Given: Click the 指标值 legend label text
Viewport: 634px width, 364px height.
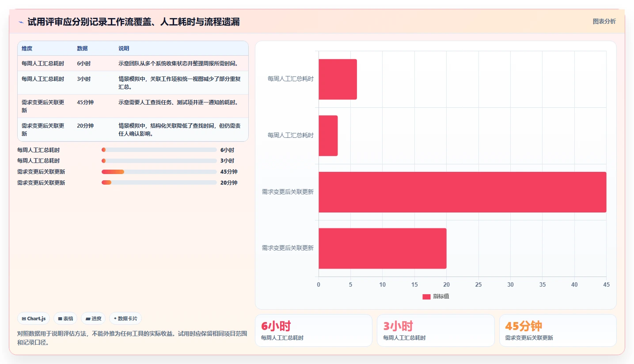Looking at the screenshot, I should coord(441,296).
